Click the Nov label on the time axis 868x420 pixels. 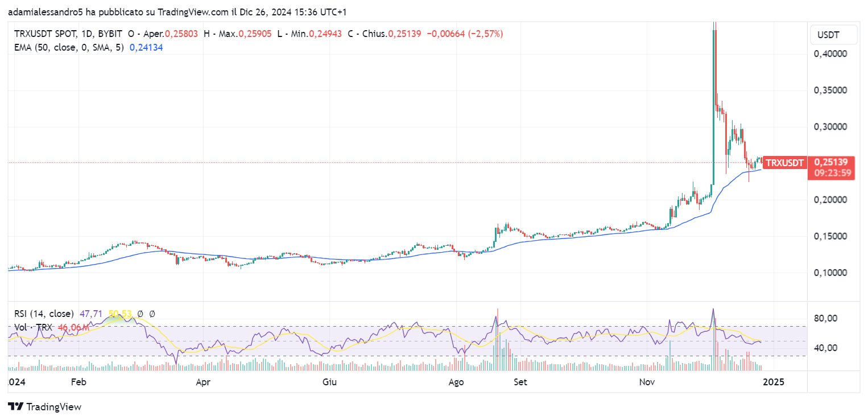click(647, 382)
